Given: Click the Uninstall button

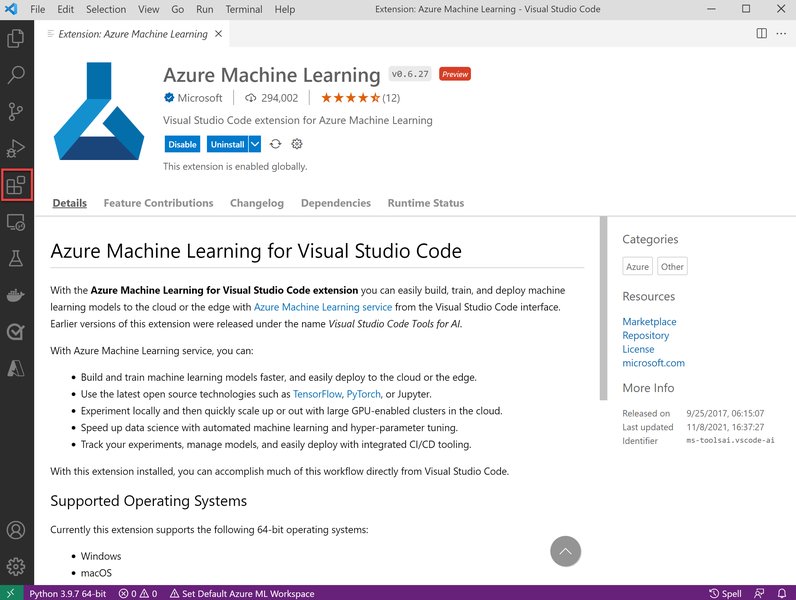Looking at the screenshot, I should tap(227, 144).
